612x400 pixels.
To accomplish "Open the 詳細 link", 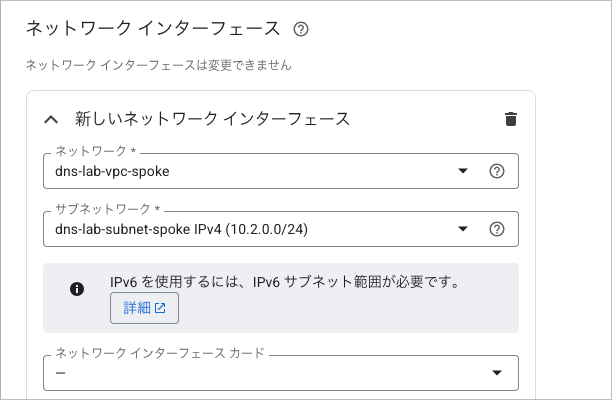I will 144,309.
